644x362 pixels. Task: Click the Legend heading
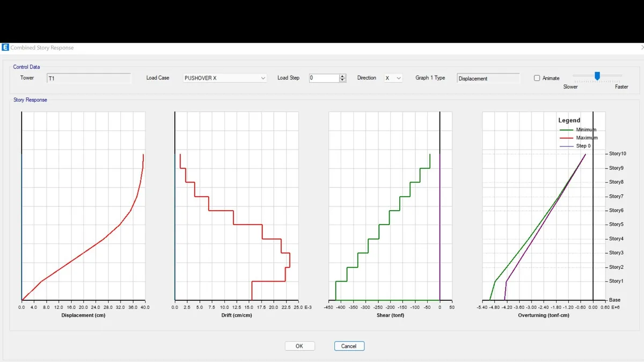569,121
